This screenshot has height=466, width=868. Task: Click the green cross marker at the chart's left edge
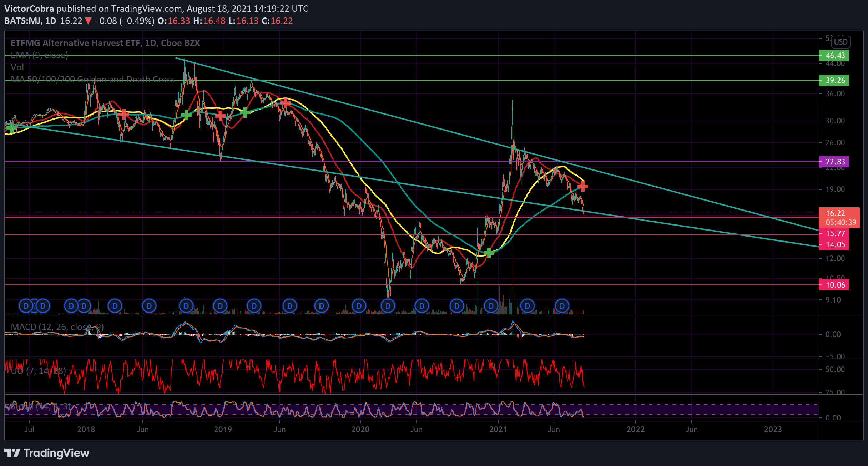[11, 128]
